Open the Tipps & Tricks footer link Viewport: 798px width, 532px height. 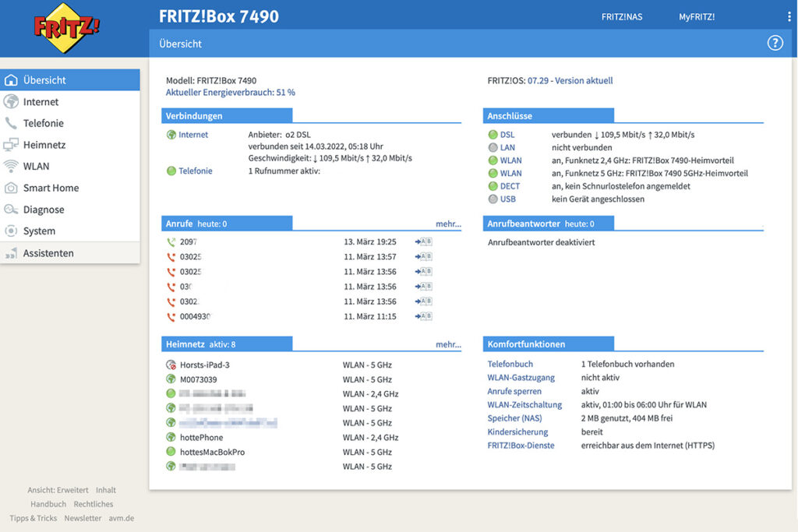click(x=33, y=518)
